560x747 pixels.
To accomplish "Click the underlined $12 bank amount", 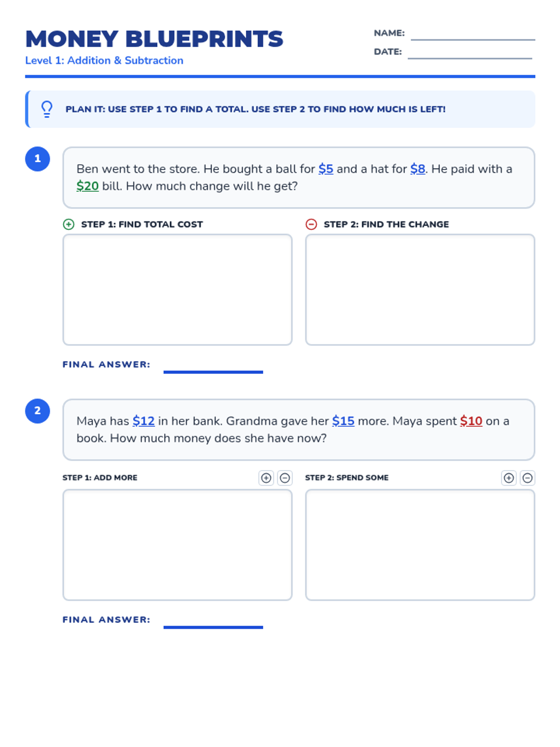I will (x=144, y=421).
